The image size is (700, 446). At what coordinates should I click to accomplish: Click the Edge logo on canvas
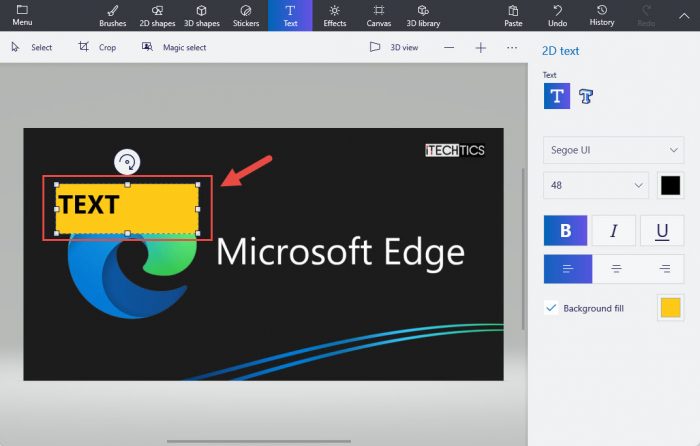click(132, 275)
